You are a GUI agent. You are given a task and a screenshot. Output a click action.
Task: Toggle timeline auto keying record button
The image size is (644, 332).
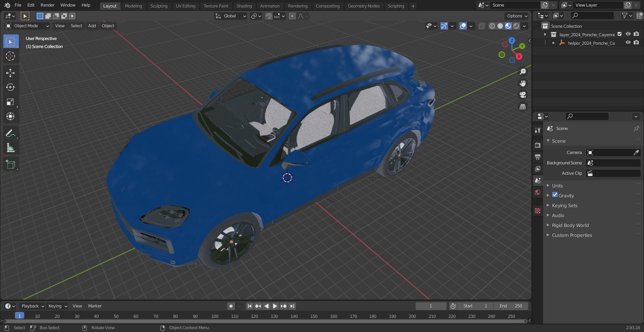pyautogui.click(x=231, y=306)
